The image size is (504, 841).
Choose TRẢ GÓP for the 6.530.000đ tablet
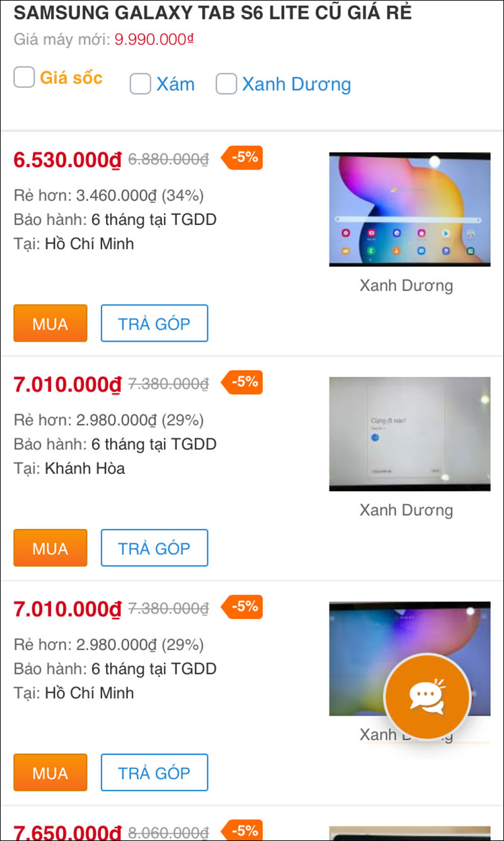(x=154, y=323)
